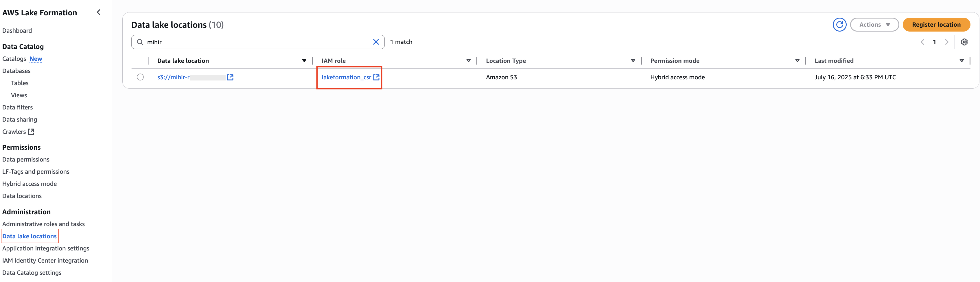This screenshot has height=282, width=980.
Task: Open Catalogs in the sidebar
Action: [x=14, y=58]
